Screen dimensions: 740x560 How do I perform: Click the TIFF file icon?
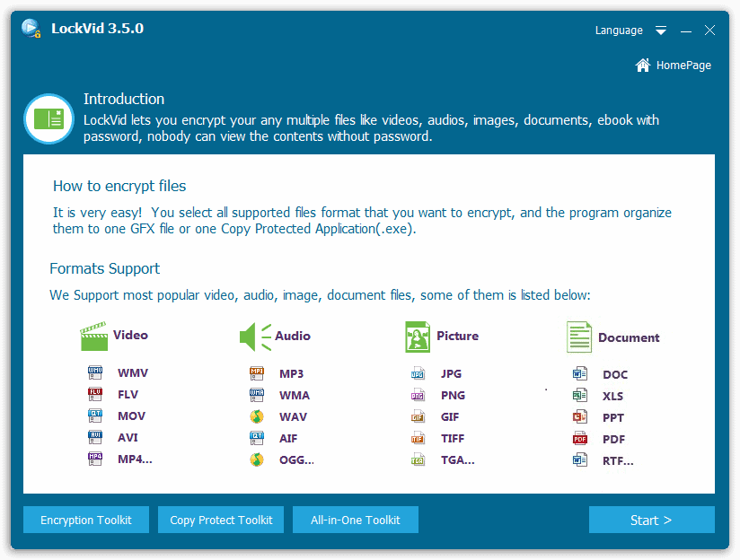click(418, 438)
